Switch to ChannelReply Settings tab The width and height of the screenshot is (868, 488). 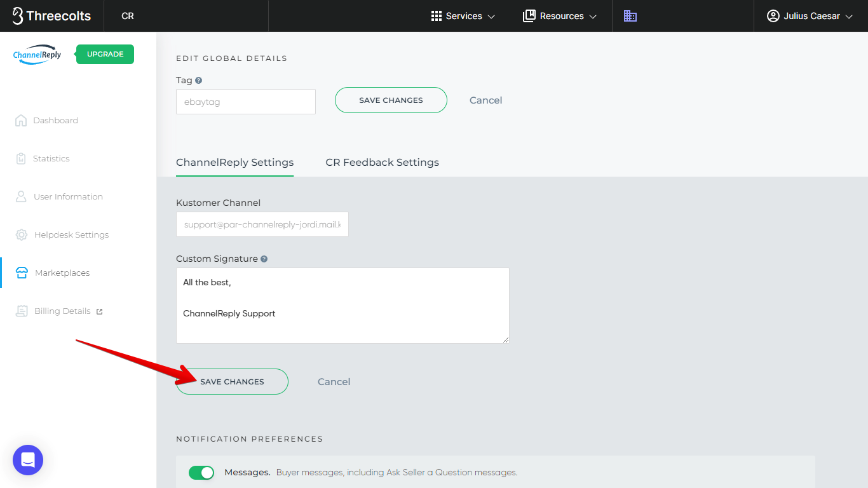coord(235,163)
